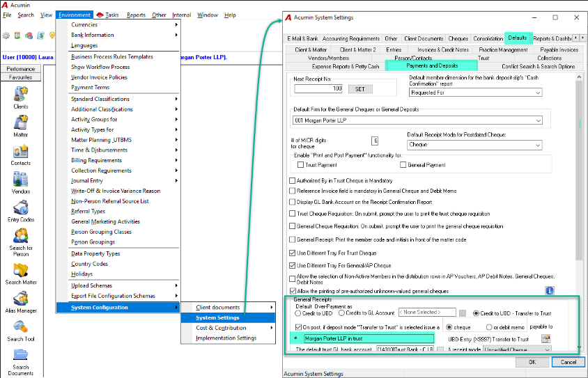Expand the Currencies submenu
The height and width of the screenshot is (378, 588).
pyautogui.click(x=125, y=24)
